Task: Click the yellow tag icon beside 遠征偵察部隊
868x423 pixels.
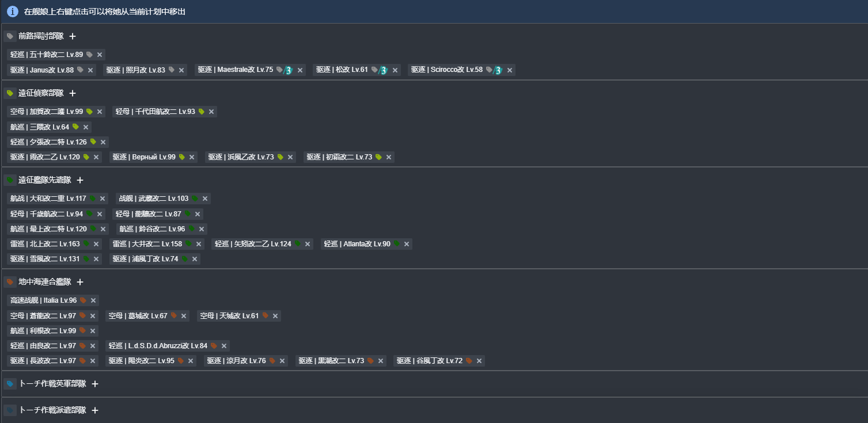Action: (10, 93)
